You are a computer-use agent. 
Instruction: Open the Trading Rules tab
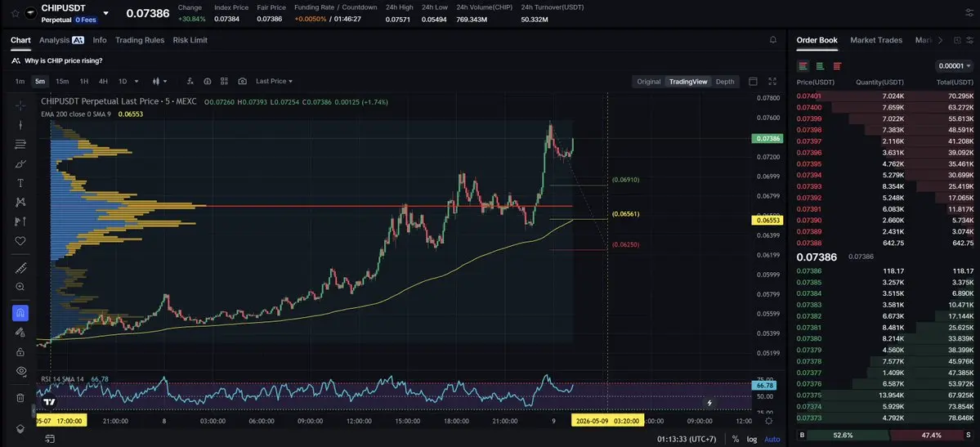140,40
